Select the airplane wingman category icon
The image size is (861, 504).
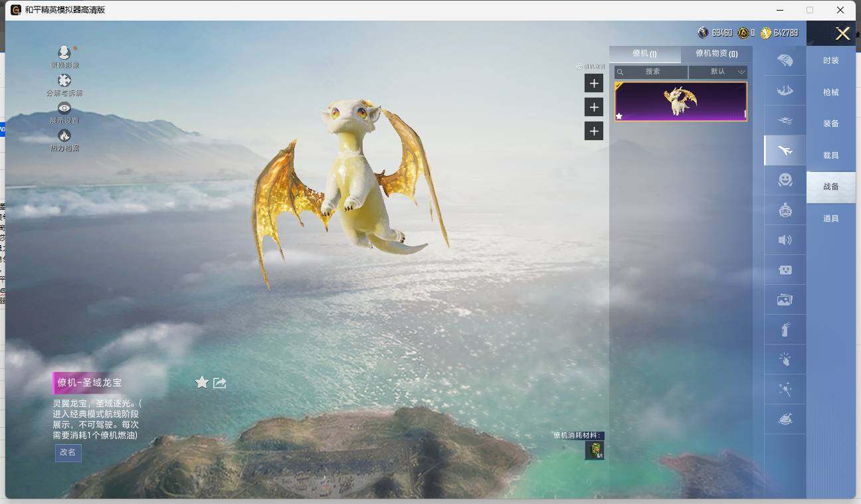click(785, 151)
